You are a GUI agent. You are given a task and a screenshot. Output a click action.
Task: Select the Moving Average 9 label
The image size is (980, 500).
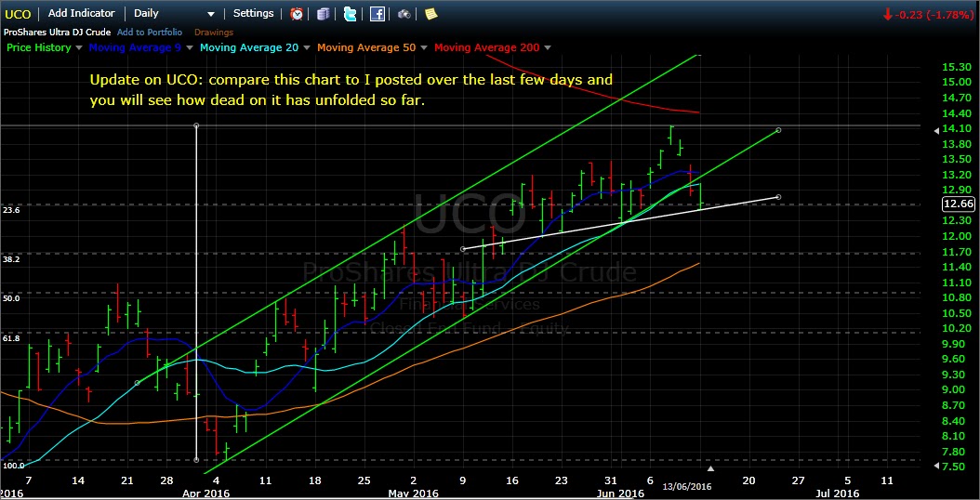(x=137, y=47)
